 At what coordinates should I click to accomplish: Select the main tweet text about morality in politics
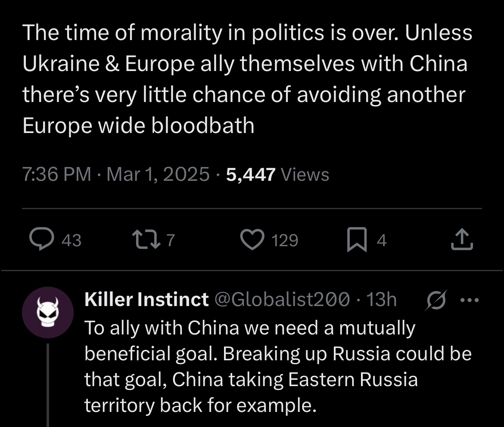(247, 79)
